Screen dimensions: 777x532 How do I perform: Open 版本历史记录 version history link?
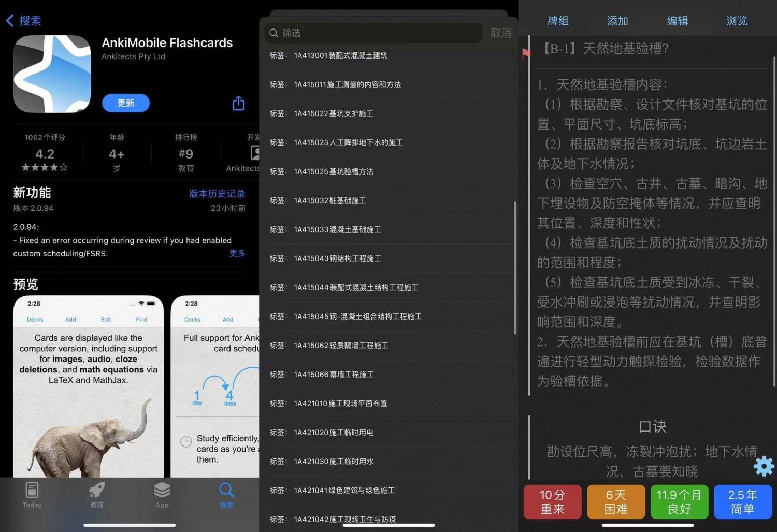217,194
